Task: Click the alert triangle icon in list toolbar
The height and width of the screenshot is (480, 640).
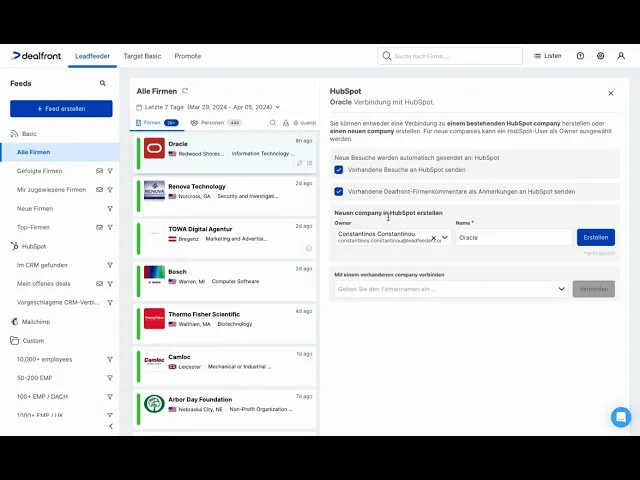Action: pos(286,123)
